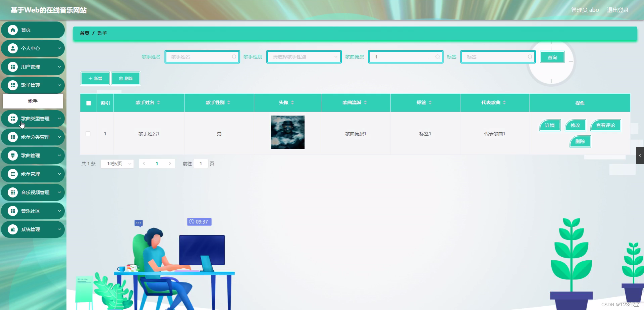Click the 新增 button

(x=95, y=78)
